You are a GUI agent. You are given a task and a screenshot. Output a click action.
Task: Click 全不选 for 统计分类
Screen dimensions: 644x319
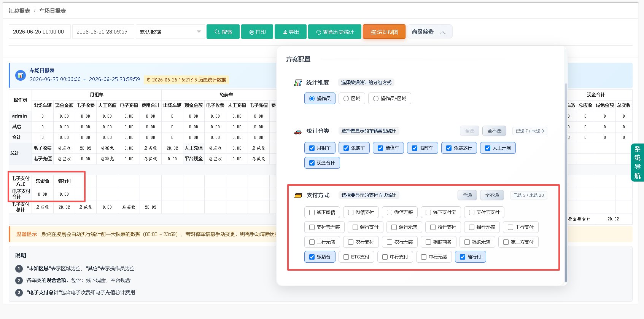click(494, 131)
